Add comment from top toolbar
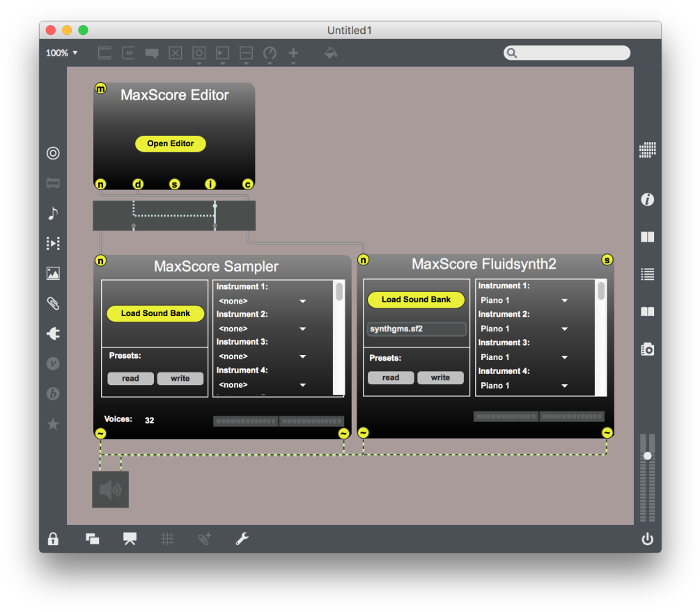Image resolution: width=700 pixels, height=612 pixels. coord(152,54)
